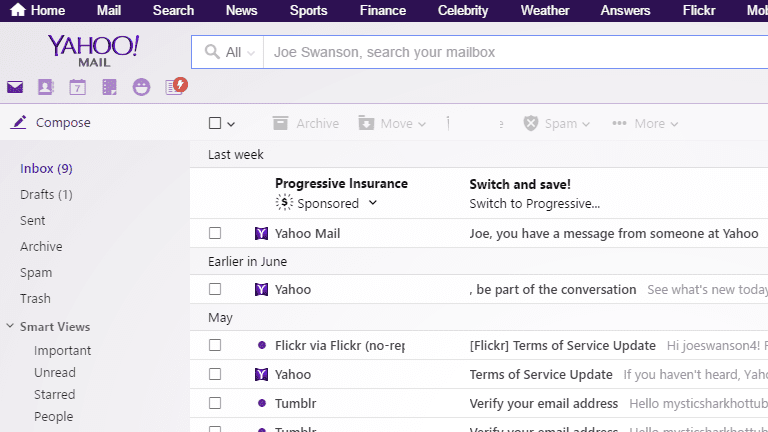The width and height of the screenshot is (768, 432).
Task: Open the All search scope dropdown
Action: 240,52
